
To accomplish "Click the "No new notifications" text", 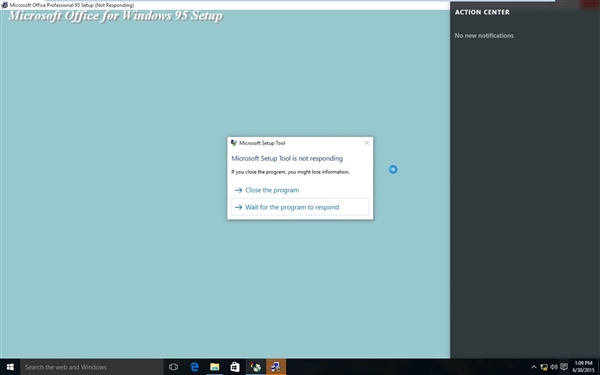I will click(x=484, y=36).
